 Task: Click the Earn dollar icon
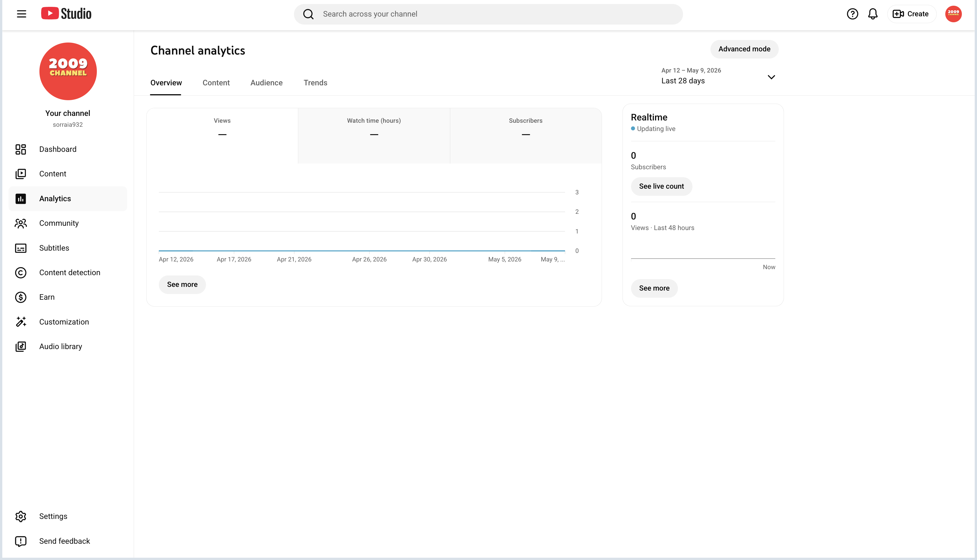click(21, 297)
